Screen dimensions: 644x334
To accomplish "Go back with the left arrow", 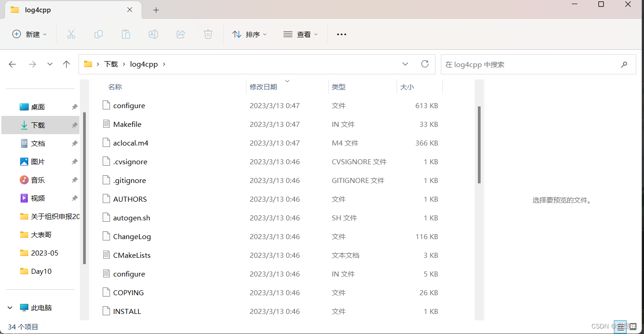I will (12, 64).
